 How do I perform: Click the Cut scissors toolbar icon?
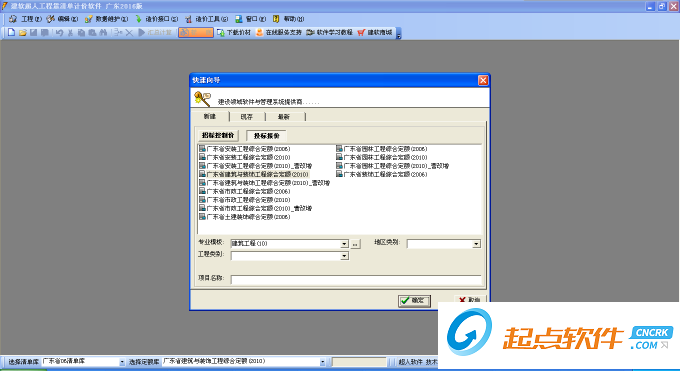[x=70, y=32]
